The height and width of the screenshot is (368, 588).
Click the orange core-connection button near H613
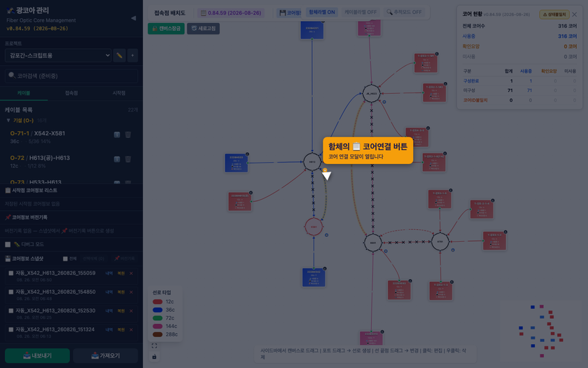tap(325, 170)
